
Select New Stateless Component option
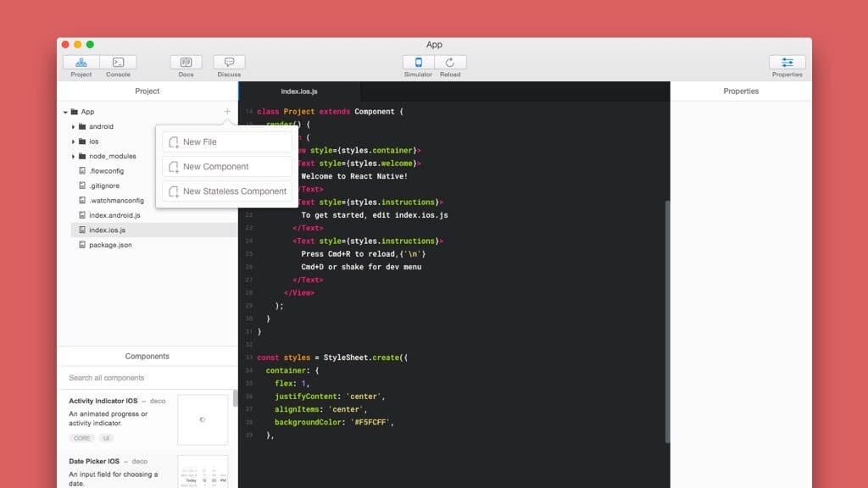tap(227, 191)
